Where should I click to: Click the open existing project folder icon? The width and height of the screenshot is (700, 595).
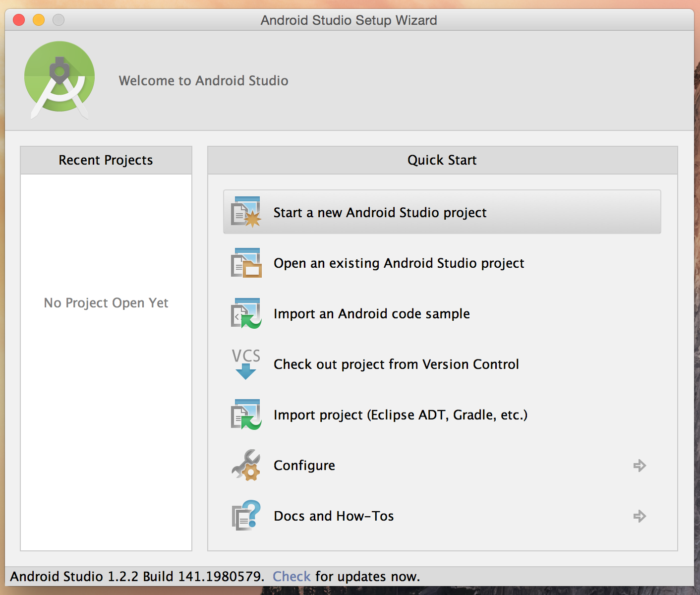[x=246, y=263]
